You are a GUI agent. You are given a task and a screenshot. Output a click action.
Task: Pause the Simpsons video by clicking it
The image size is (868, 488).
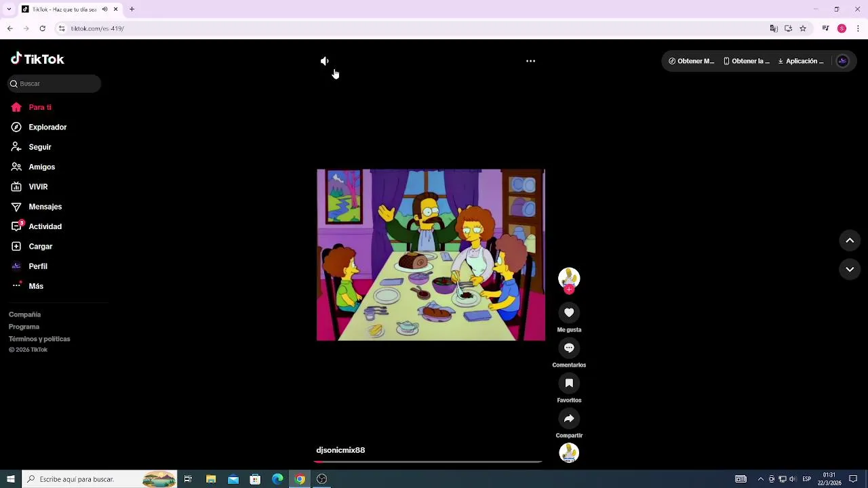[x=431, y=255]
